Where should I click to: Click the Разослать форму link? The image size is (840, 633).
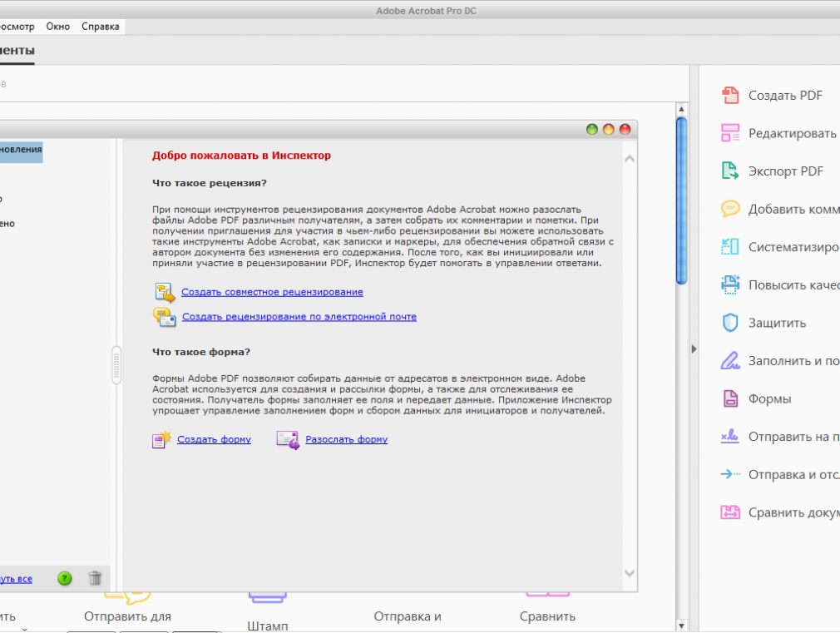tap(347, 439)
